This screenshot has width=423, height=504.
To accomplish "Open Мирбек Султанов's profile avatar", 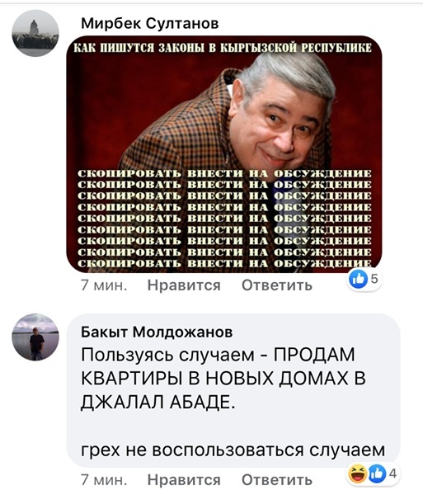I will [x=35, y=33].
